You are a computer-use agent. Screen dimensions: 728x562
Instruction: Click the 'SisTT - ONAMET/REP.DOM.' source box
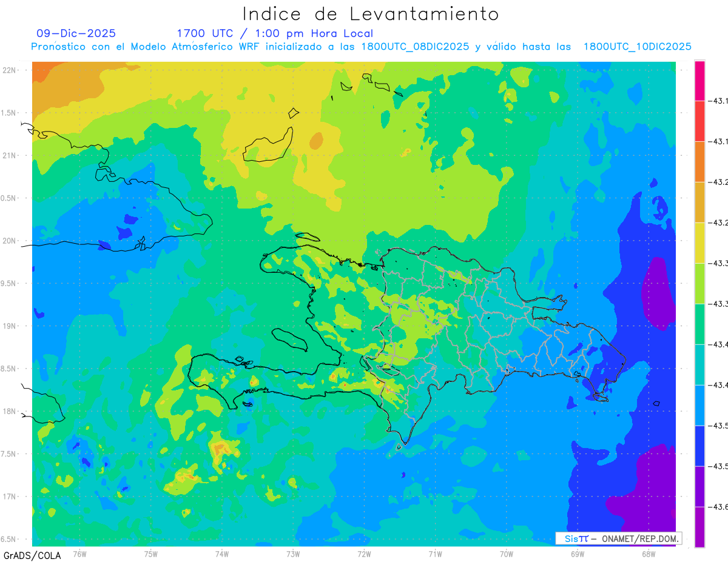pyautogui.click(x=619, y=538)
